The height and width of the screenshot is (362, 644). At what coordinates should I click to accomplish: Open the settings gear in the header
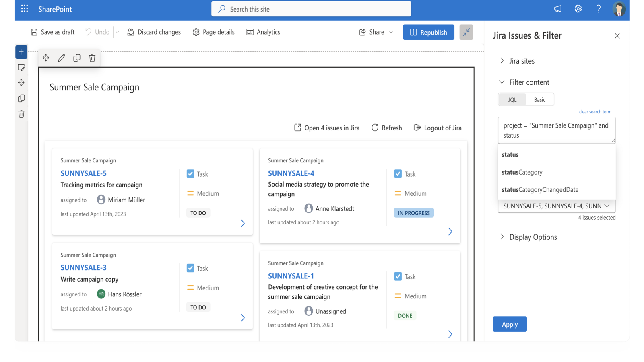[x=578, y=9]
